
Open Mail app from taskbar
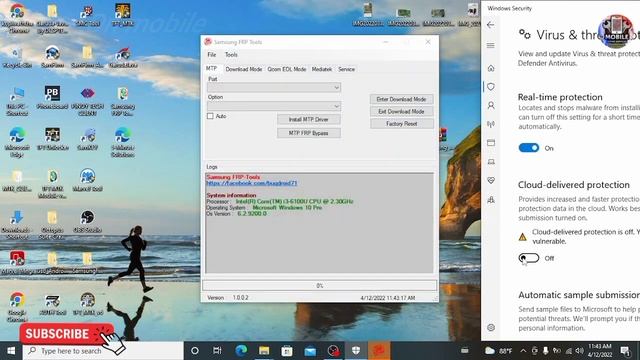(310, 351)
